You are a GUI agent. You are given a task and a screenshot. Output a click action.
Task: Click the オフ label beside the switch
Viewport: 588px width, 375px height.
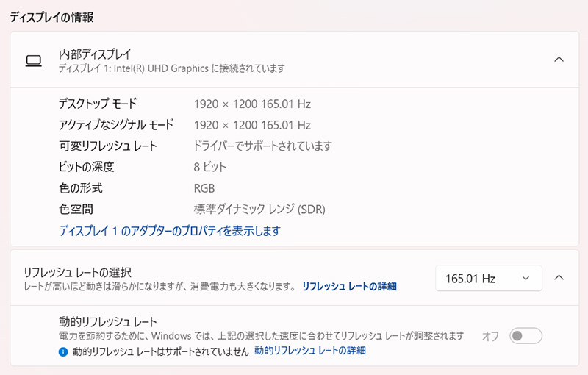[x=490, y=336]
